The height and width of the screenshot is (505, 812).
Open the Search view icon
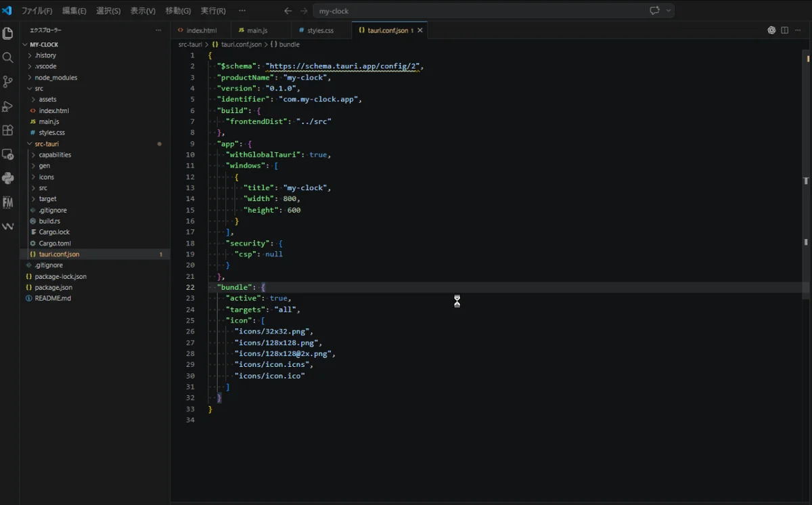(x=8, y=58)
